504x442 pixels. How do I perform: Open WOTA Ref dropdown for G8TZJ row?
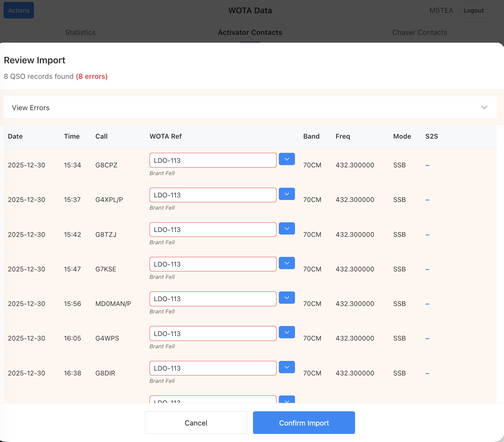click(287, 228)
